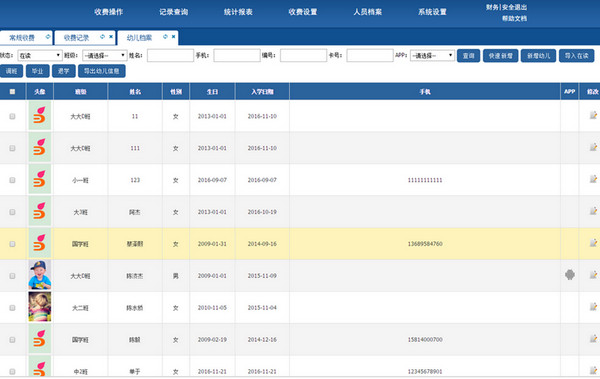Click the 安全退出 link
The image size is (600, 379).
[514, 7]
